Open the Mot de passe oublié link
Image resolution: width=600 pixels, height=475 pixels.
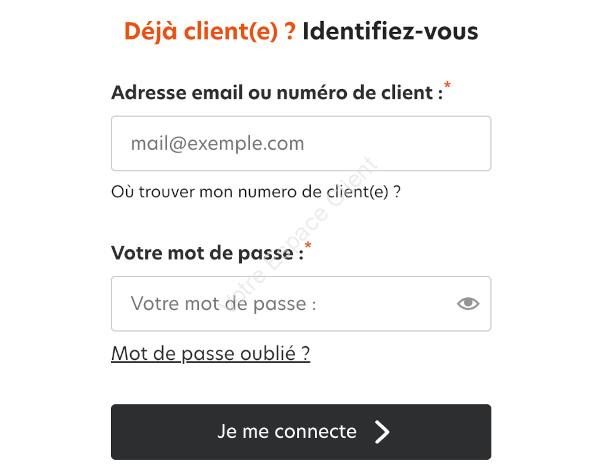point(210,353)
